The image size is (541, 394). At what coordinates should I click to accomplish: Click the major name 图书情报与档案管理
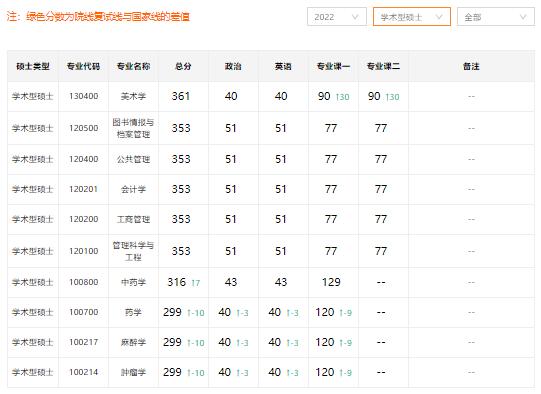tap(133, 128)
